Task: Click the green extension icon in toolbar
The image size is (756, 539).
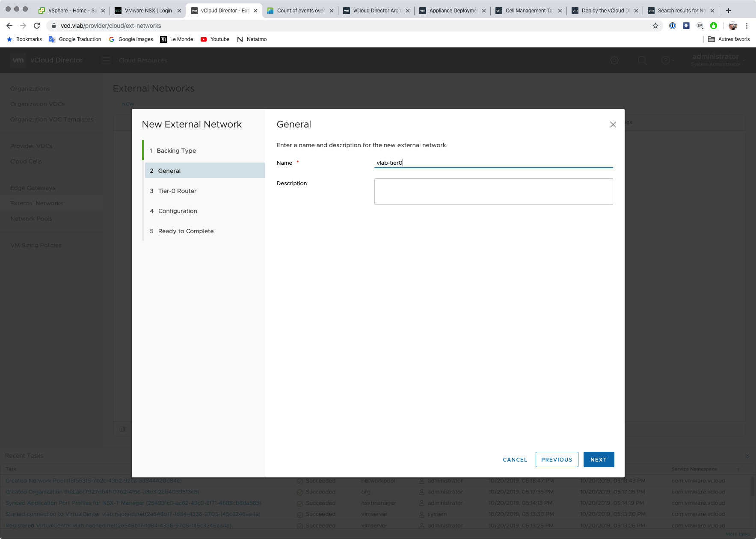Action: pyautogui.click(x=713, y=26)
